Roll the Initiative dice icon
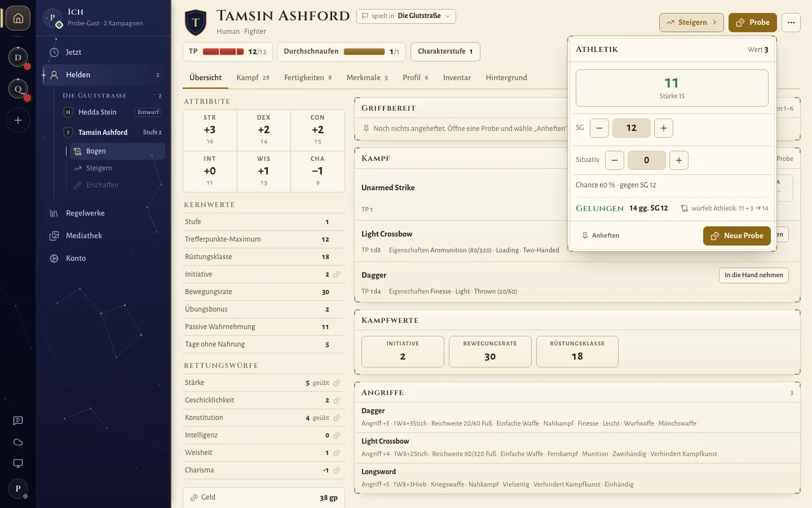This screenshot has height=508, width=812. tap(337, 274)
